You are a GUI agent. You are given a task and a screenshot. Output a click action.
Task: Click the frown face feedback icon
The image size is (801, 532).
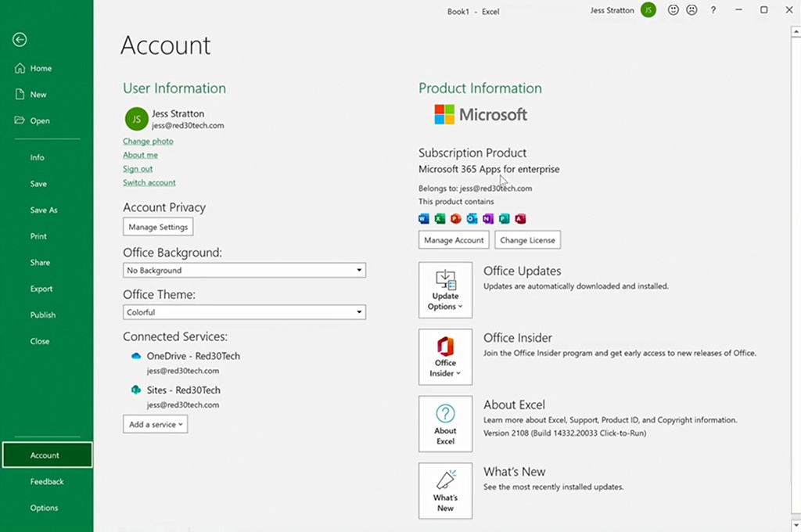coord(691,10)
